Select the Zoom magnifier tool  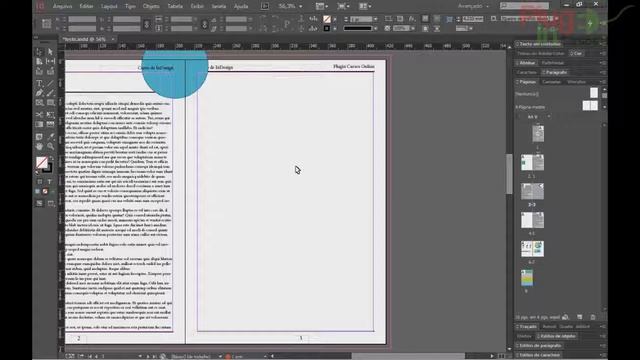[50, 147]
